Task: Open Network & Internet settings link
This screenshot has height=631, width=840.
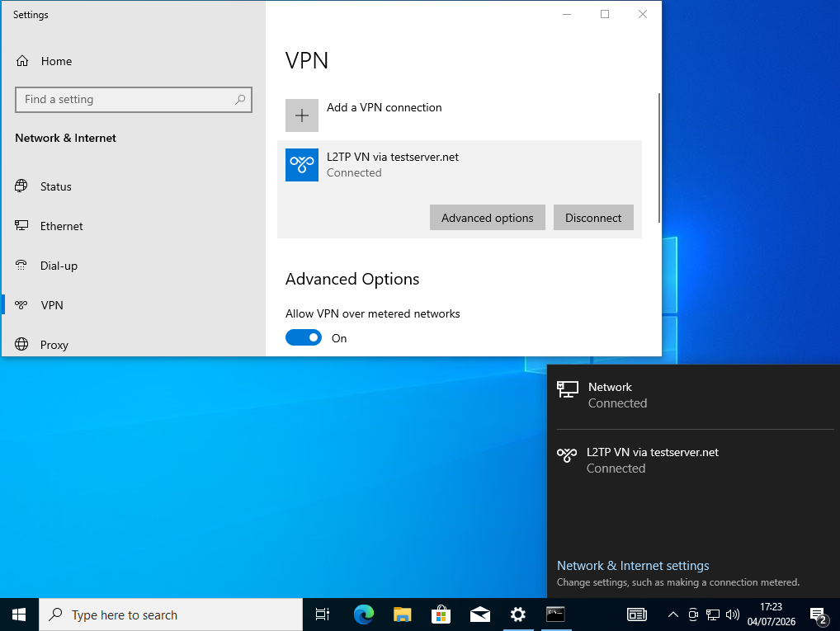Action: [x=633, y=566]
